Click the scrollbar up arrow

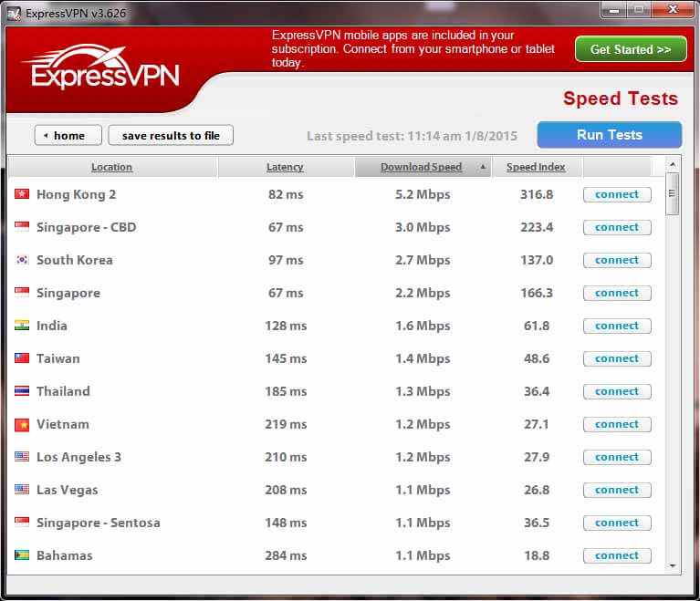[673, 165]
